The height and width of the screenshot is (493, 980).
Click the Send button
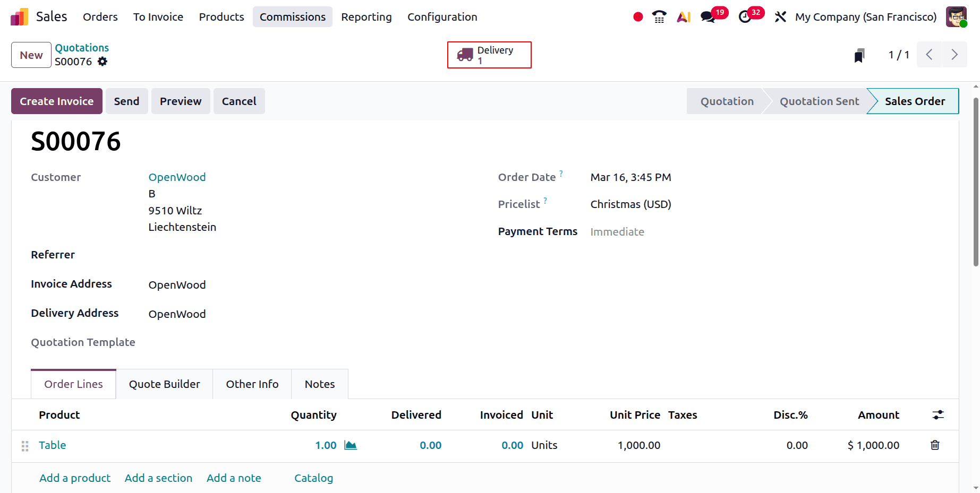126,101
